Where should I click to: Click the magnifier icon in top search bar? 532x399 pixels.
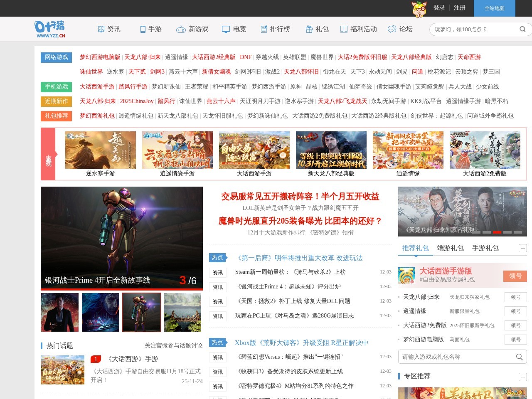[x=522, y=29]
